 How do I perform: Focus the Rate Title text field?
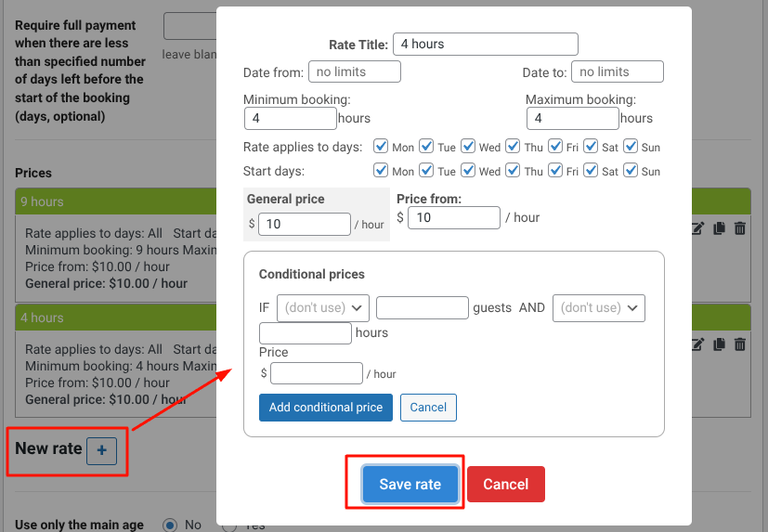pos(485,44)
